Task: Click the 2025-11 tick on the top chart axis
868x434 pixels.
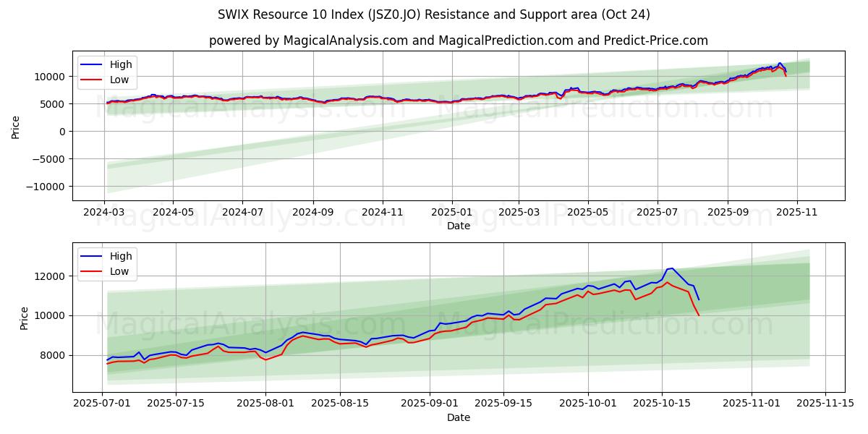Action: click(x=796, y=213)
